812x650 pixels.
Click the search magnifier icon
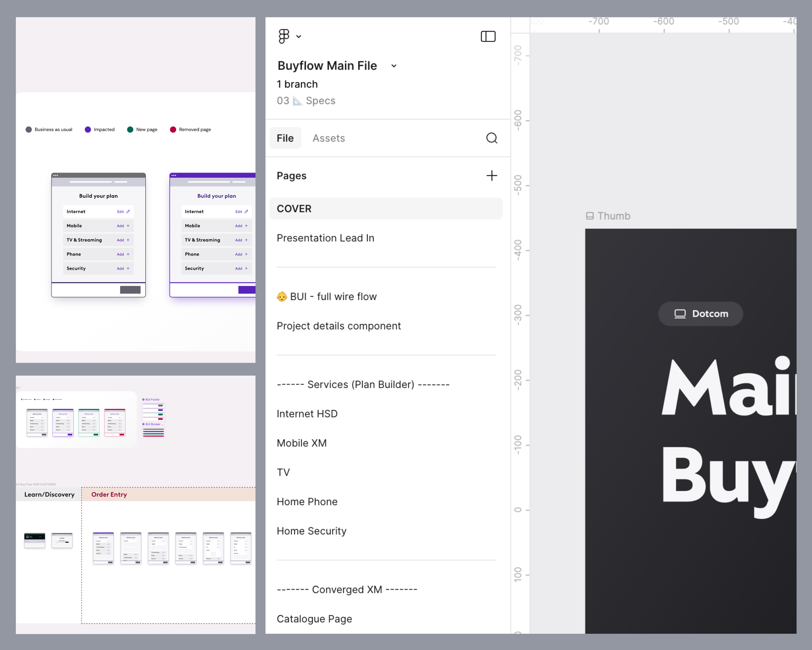click(x=491, y=138)
